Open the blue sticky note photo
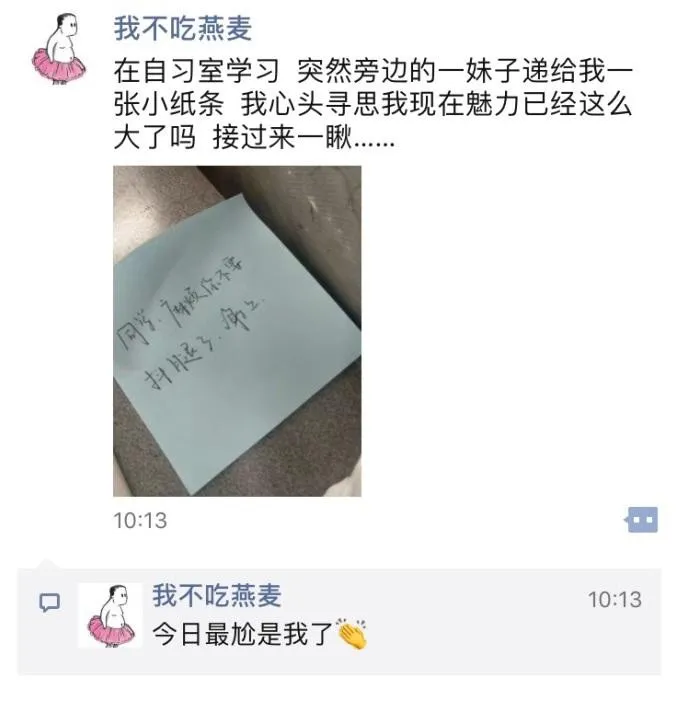Image resolution: width=689 pixels, height=701 pixels. click(237, 331)
